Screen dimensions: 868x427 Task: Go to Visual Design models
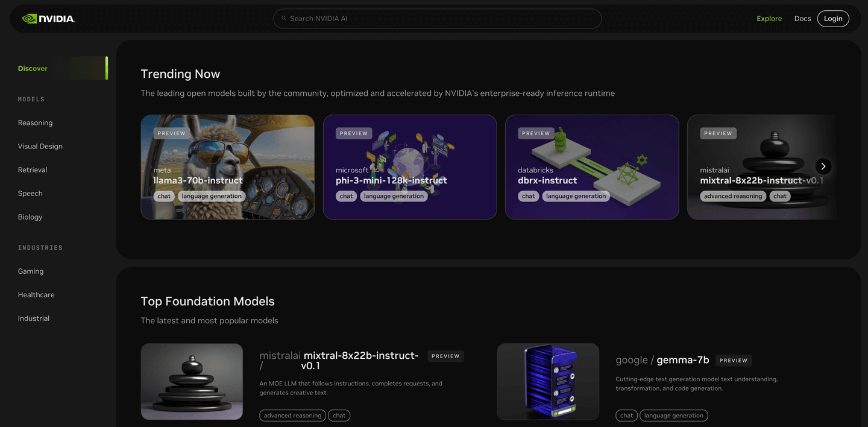[x=40, y=147]
